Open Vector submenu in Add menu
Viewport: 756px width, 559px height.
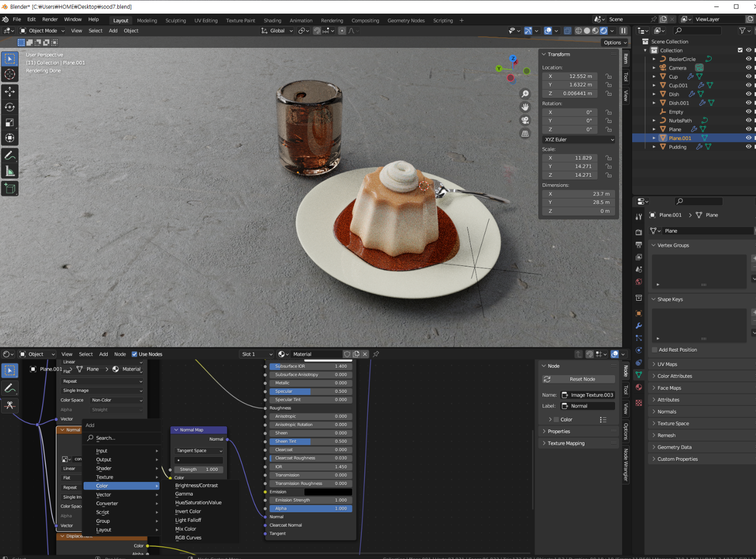coord(121,495)
